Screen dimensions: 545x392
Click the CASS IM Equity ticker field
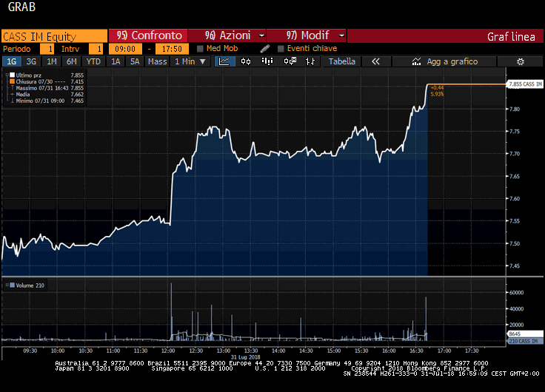[x=53, y=36]
